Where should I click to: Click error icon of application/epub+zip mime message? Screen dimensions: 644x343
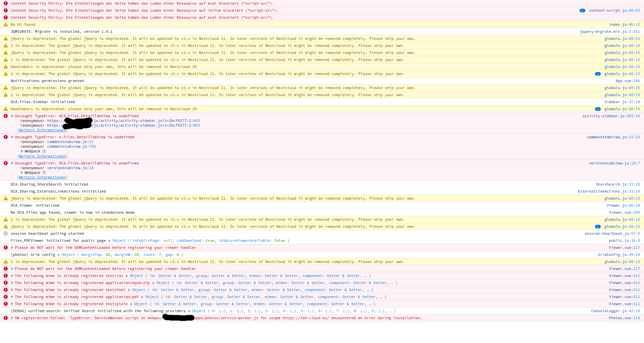click(6, 283)
